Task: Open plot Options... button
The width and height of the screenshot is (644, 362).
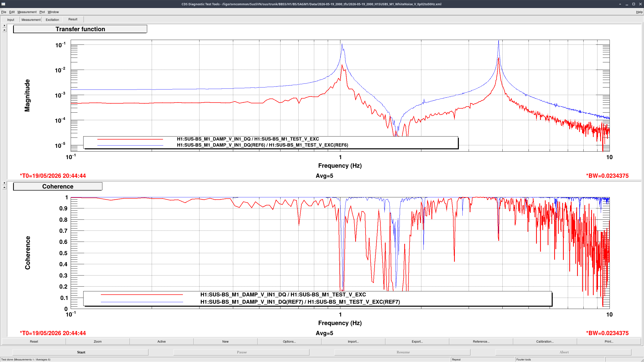Action: (289, 342)
